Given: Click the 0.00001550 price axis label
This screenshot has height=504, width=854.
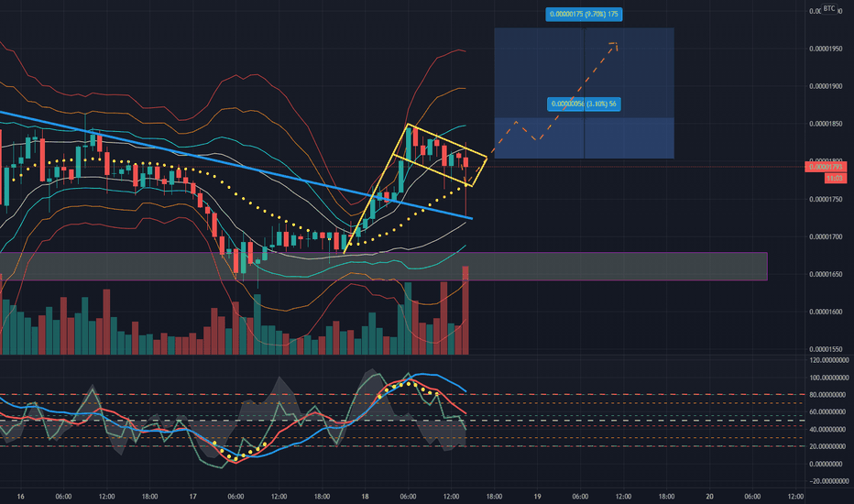Looking at the screenshot, I should (x=826, y=349).
